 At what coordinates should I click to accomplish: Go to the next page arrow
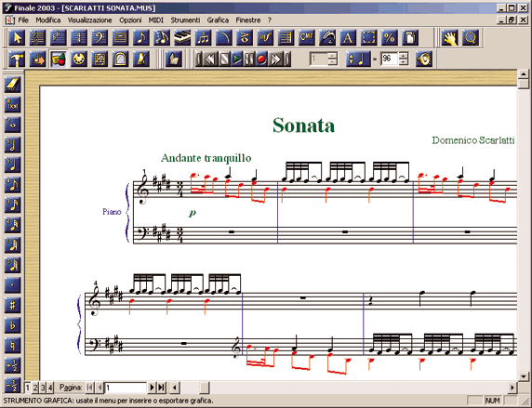[152, 387]
